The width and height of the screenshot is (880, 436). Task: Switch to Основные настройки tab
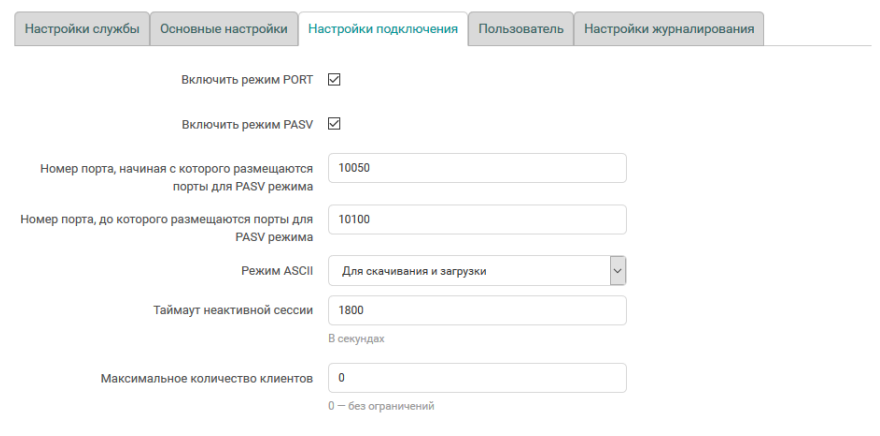point(224,29)
